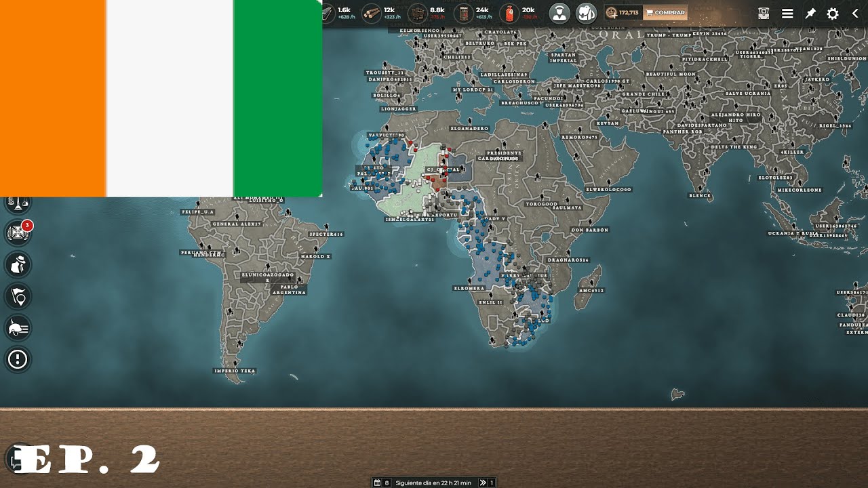Select the GRANDE CHILE map label
The width and height of the screenshot is (868, 488).
tap(644, 94)
